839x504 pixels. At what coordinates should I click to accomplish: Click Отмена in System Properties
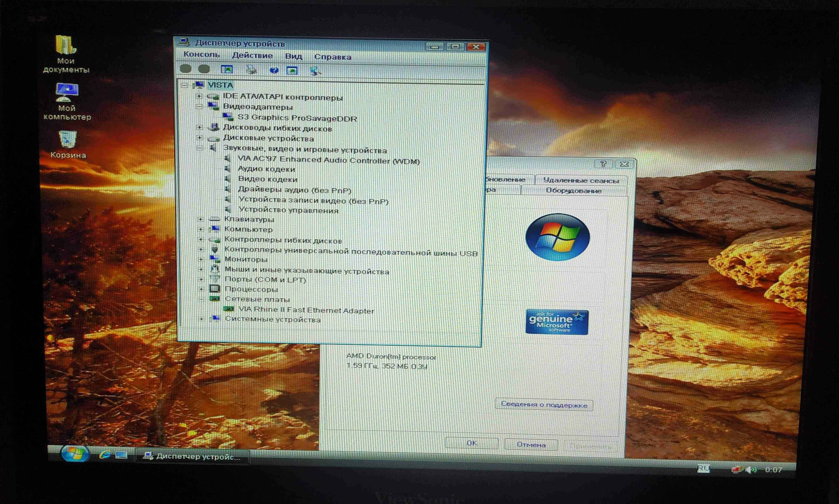[x=531, y=445]
